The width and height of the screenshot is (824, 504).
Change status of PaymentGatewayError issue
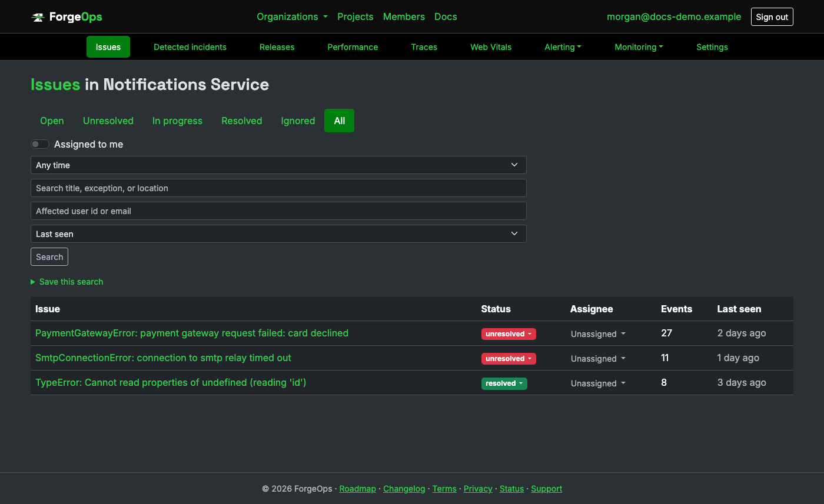click(x=509, y=334)
